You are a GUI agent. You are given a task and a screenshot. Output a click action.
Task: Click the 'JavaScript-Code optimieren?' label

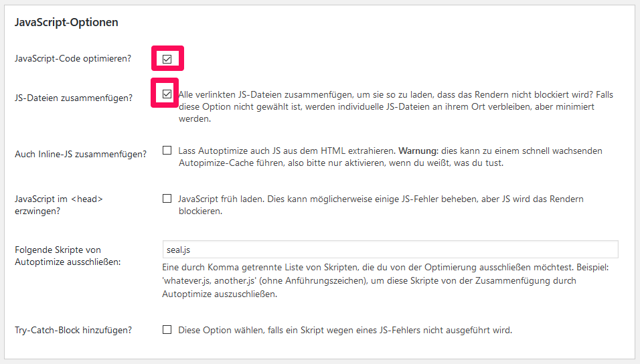point(73,59)
